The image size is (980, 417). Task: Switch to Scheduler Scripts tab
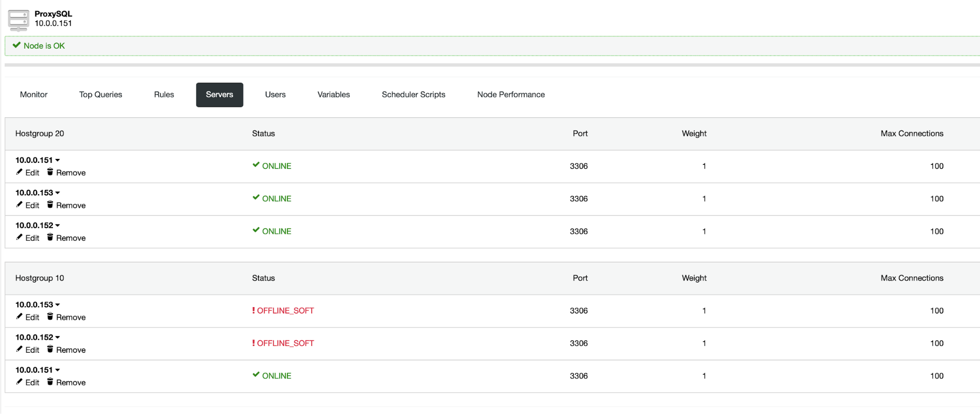(x=413, y=95)
